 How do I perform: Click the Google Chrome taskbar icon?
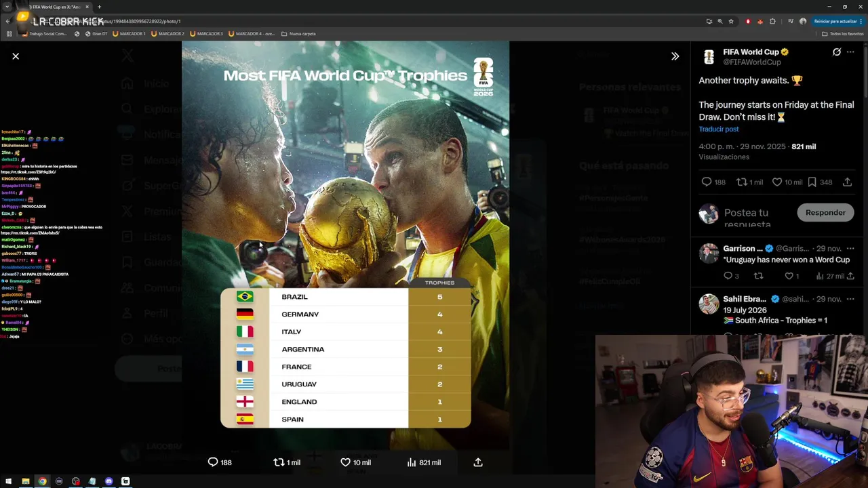pos(42,481)
